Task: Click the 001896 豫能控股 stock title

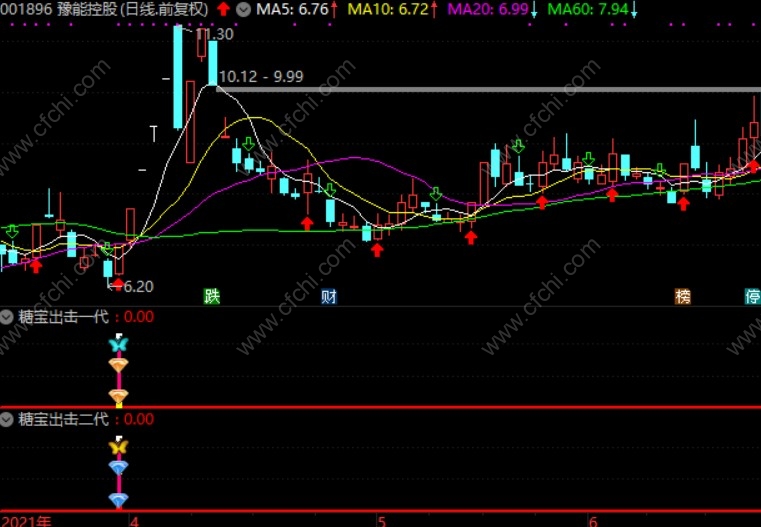Action: click(104, 9)
